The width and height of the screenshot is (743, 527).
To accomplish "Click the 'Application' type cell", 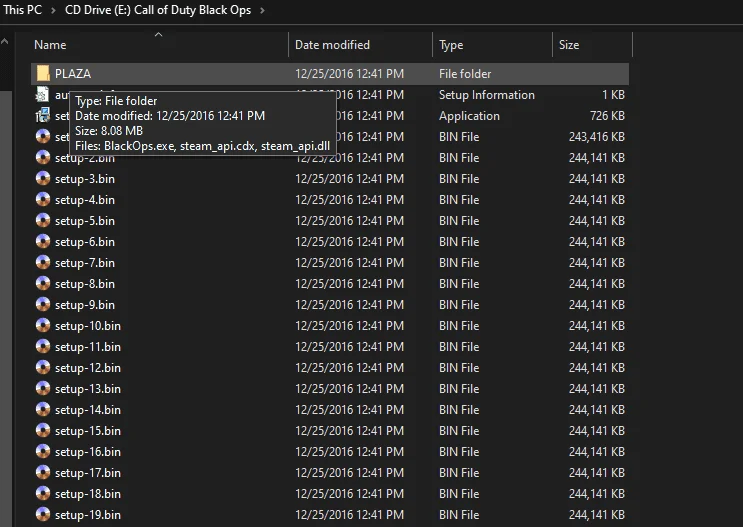I will click(x=469, y=116).
